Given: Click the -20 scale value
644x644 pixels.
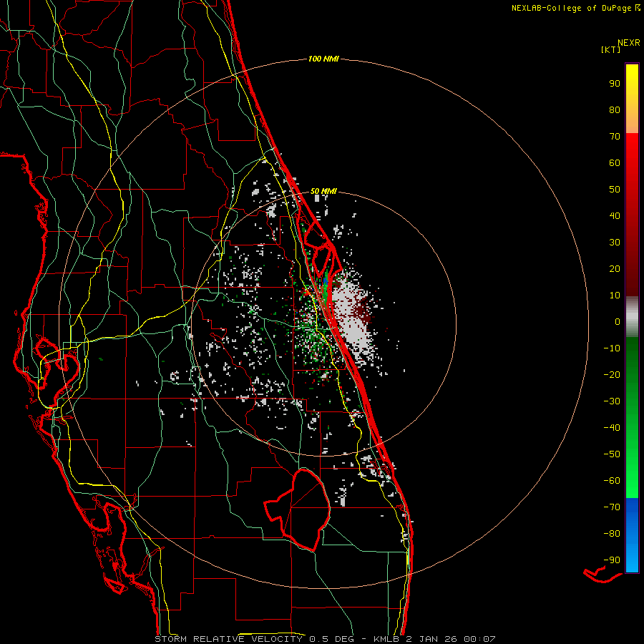Looking at the screenshot, I should 612,375.
